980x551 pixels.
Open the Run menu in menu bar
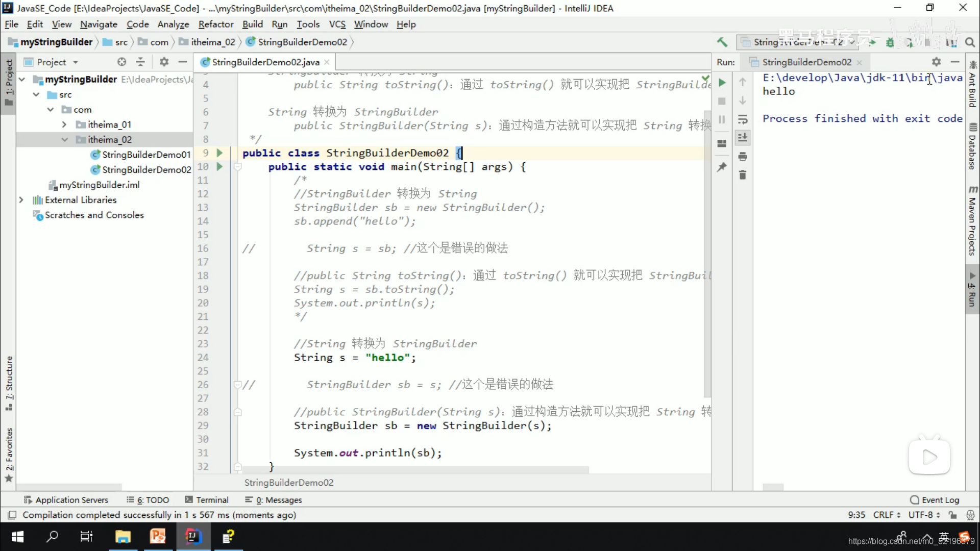[279, 24]
